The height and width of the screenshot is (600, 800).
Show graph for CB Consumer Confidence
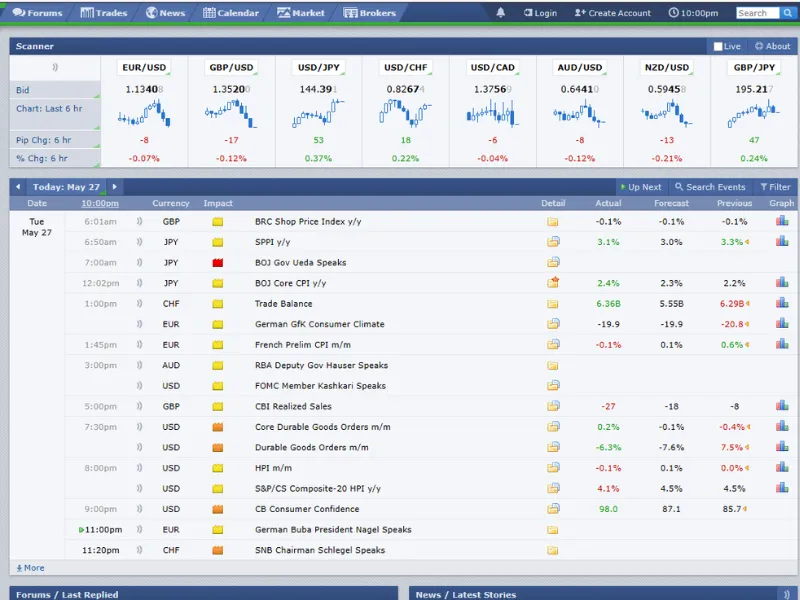pos(782,509)
